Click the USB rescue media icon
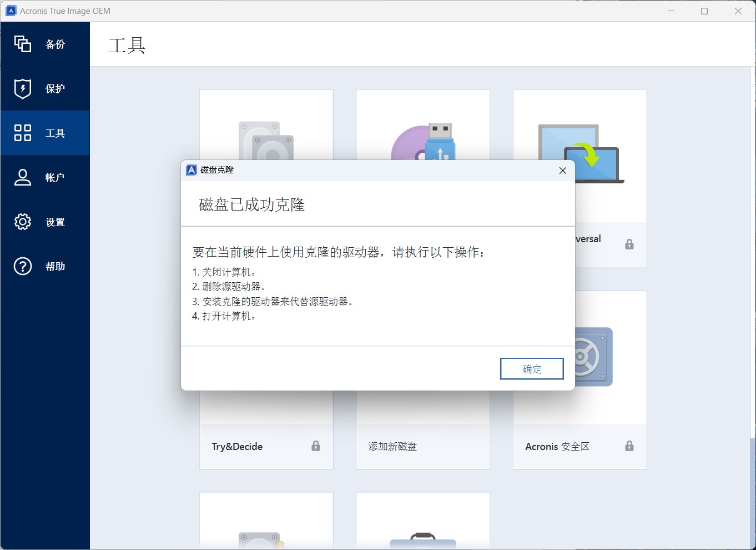Screen dimensions: 756x550 (423, 141)
